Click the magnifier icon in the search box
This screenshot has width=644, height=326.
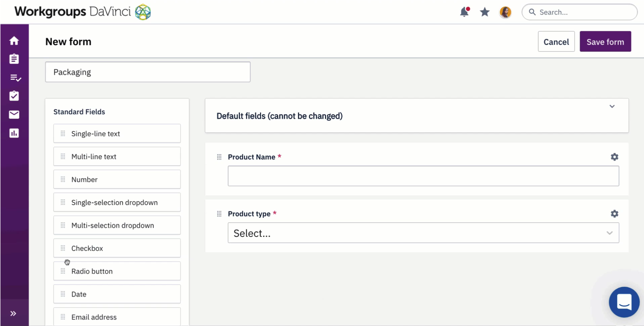click(532, 12)
